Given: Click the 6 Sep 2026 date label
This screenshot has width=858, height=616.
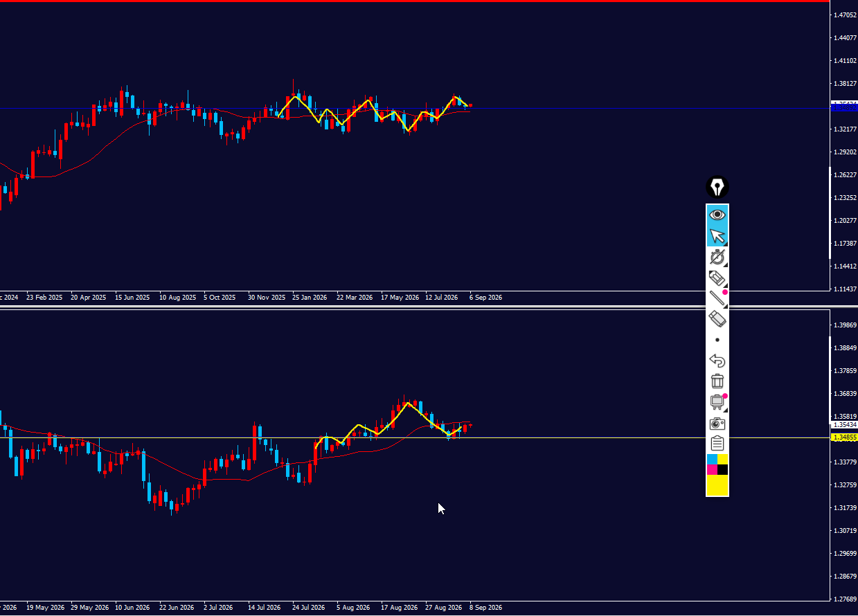Looking at the screenshot, I should coord(485,297).
